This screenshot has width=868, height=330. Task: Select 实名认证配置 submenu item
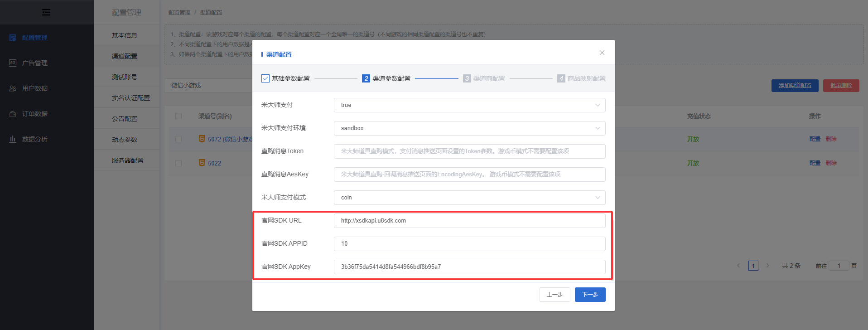point(127,98)
